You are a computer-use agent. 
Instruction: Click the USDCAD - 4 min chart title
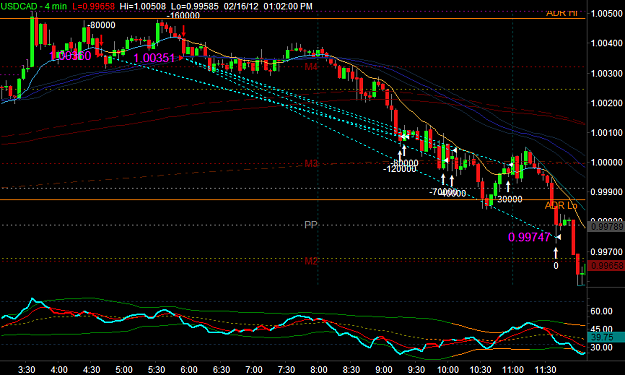tap(33, 6)
